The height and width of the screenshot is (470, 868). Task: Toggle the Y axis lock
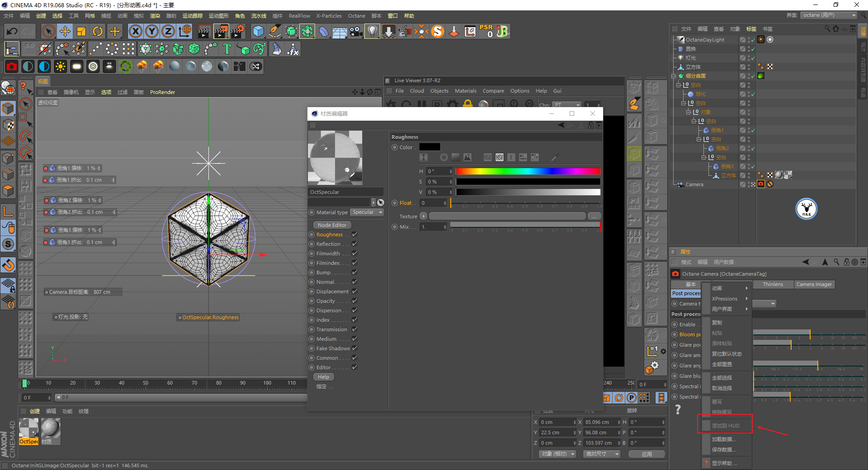pyautogui.click(x=152, y=31)
